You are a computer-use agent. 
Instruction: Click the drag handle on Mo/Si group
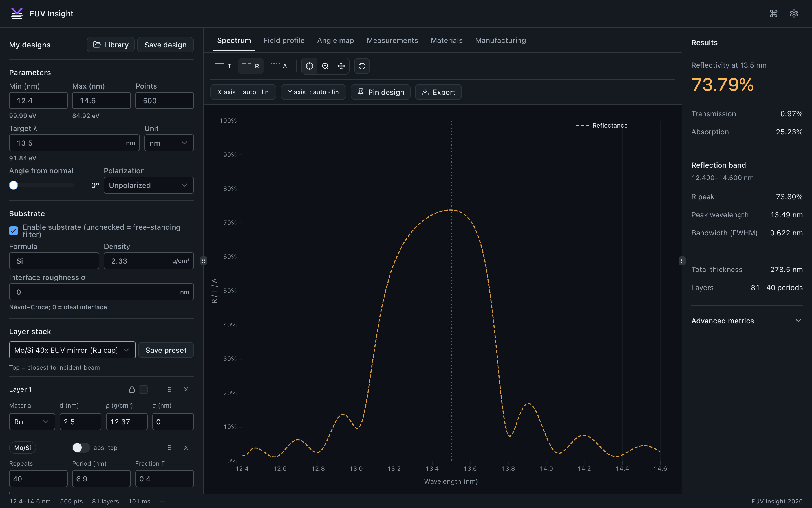[x=169, y=448]
